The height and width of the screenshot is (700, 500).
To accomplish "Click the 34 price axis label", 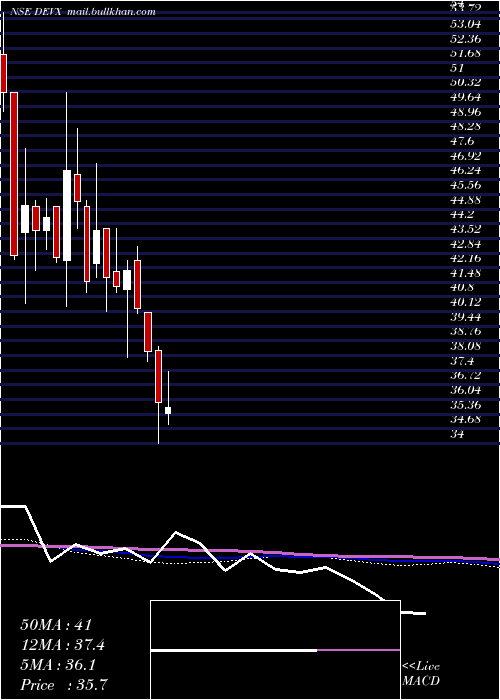I will coord(457,434).
